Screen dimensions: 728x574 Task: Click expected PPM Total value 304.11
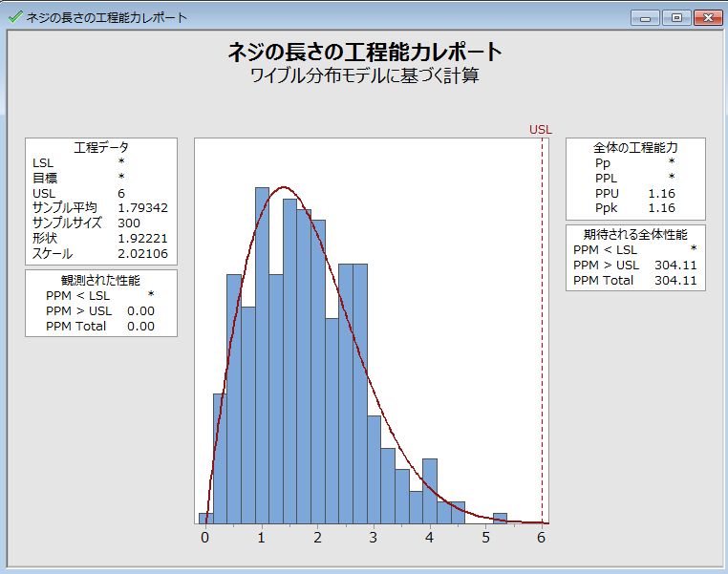coord(676,280)
